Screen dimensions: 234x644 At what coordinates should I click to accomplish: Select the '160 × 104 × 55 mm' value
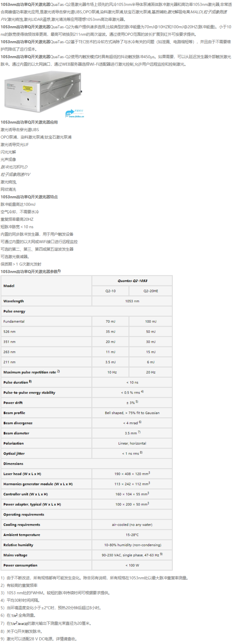pyautogui.click(x=132, y=494)
